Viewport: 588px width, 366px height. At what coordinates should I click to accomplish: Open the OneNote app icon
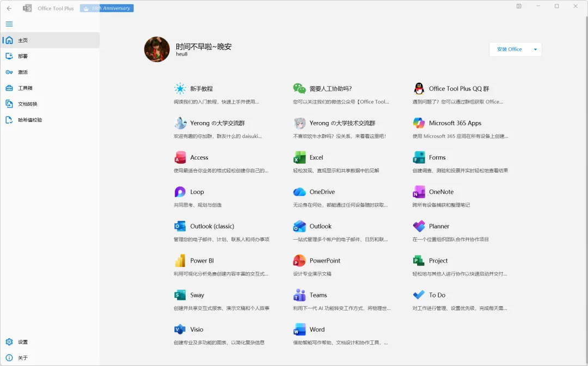click(x=419, y=192)
